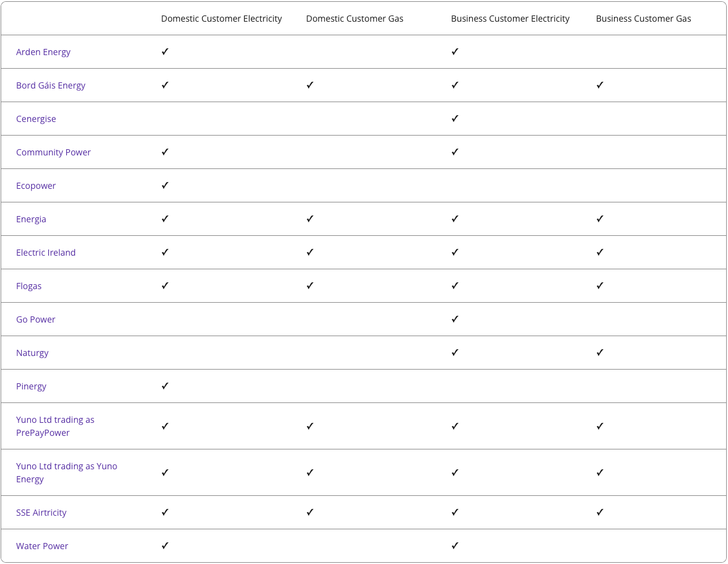Open the Water Power supplier link
Image resolution: width=728 pixels, height=564 pixels.
(x=42, y=546)
